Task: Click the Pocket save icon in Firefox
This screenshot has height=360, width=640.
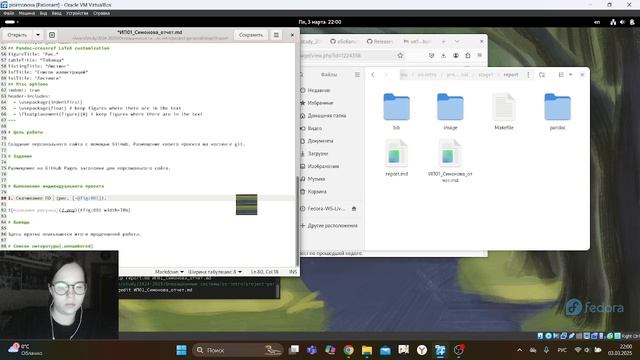Action: [x=431, y=56]
